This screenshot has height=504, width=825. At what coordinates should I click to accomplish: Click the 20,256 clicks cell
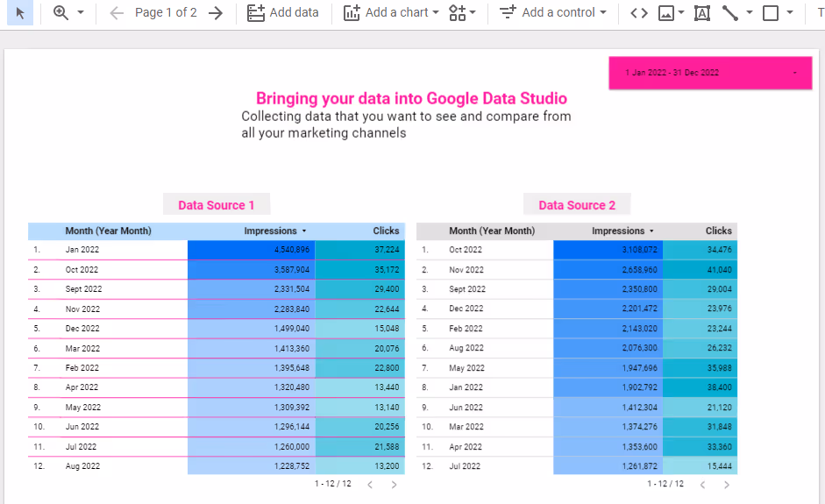click(360, 427)
